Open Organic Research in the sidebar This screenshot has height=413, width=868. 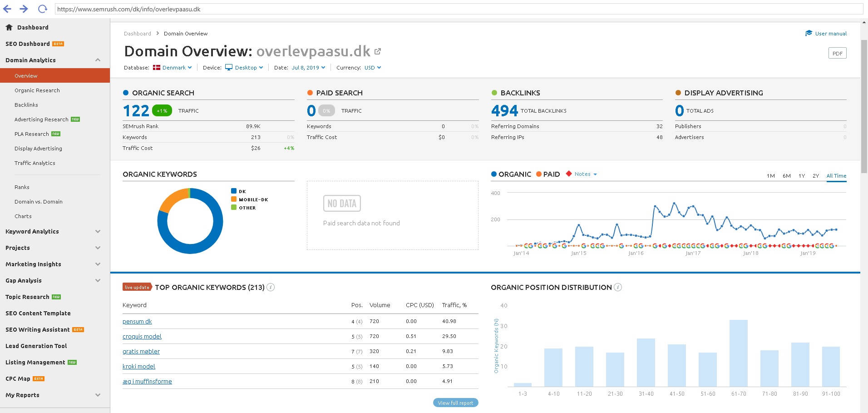[x=37, y=90]
